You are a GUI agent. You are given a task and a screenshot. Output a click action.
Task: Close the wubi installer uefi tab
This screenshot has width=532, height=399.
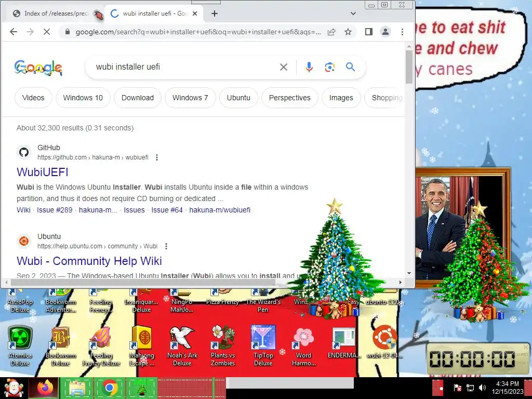(x=195, y=14)
